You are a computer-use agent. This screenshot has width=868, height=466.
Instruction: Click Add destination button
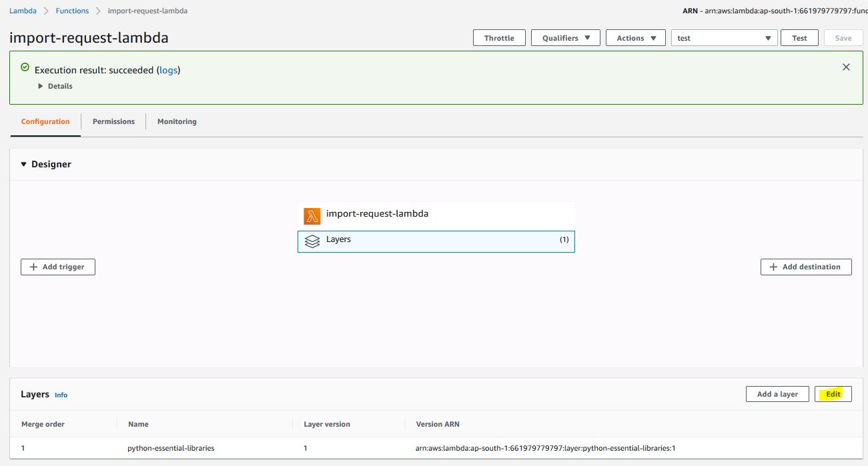[806, 267]
